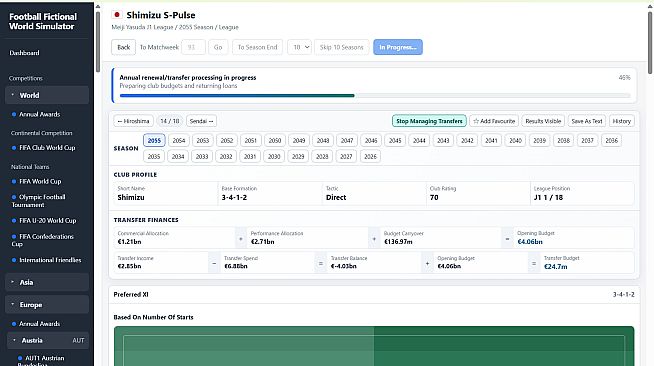Open the club History
This screenshot has width=654, height=366.
[621, 121]
